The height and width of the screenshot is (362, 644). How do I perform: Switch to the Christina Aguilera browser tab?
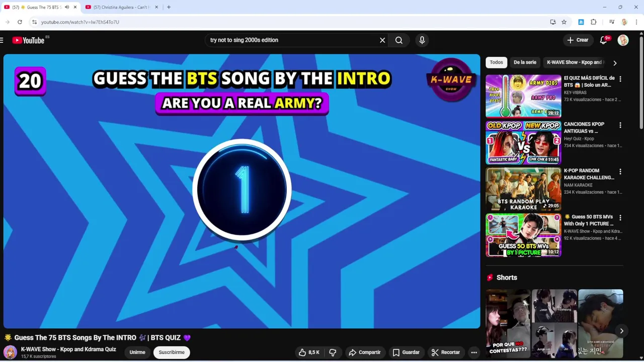121,7
